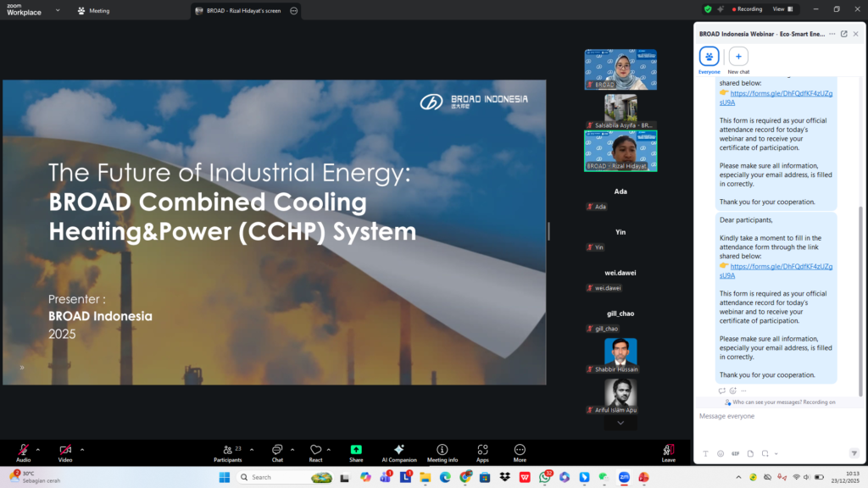Click the green encryption shield icon
The image size is (868, 488).
tap(708, 9)
